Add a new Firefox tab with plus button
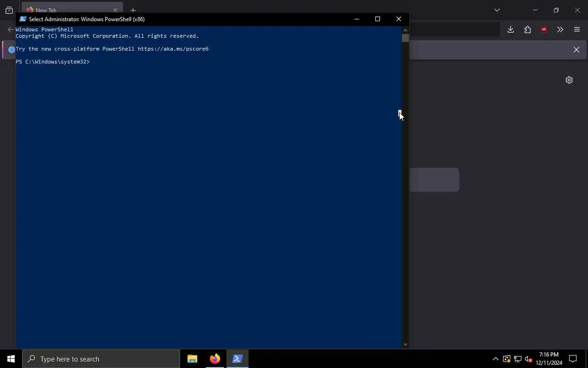Viewport: 588px width, 368px height. [x=133, y=10]
